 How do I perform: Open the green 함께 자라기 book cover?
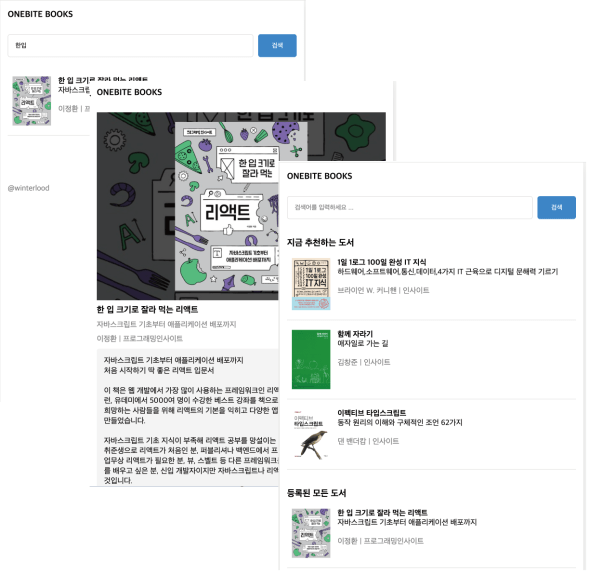click(311, 359)
